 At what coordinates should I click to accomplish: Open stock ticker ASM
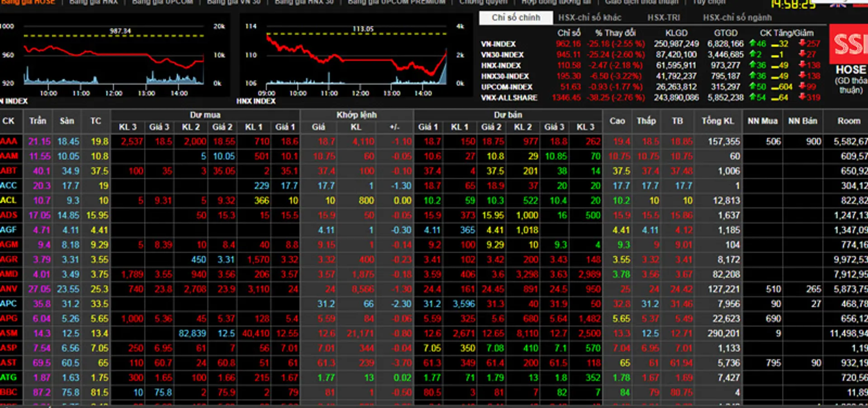(x=9, y=333)
